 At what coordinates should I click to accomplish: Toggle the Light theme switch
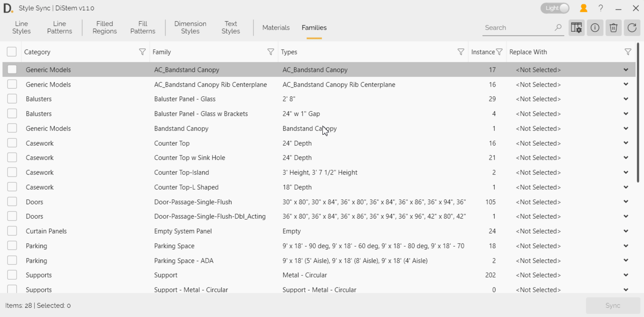click(555, 8)
